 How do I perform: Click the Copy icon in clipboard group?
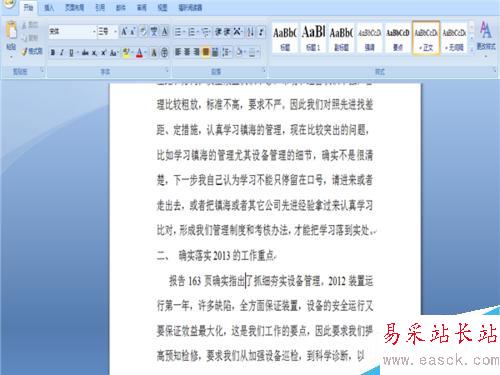25,38
